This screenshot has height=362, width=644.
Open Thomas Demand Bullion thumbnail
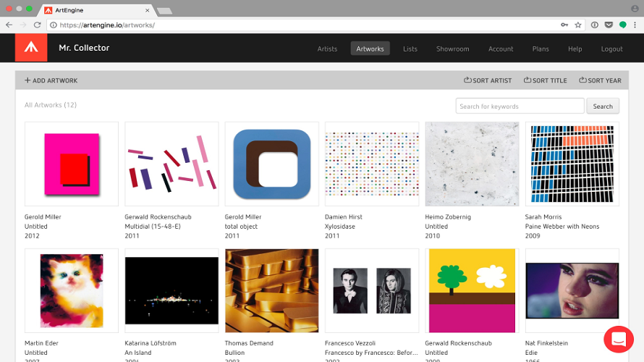pos(271,290)
